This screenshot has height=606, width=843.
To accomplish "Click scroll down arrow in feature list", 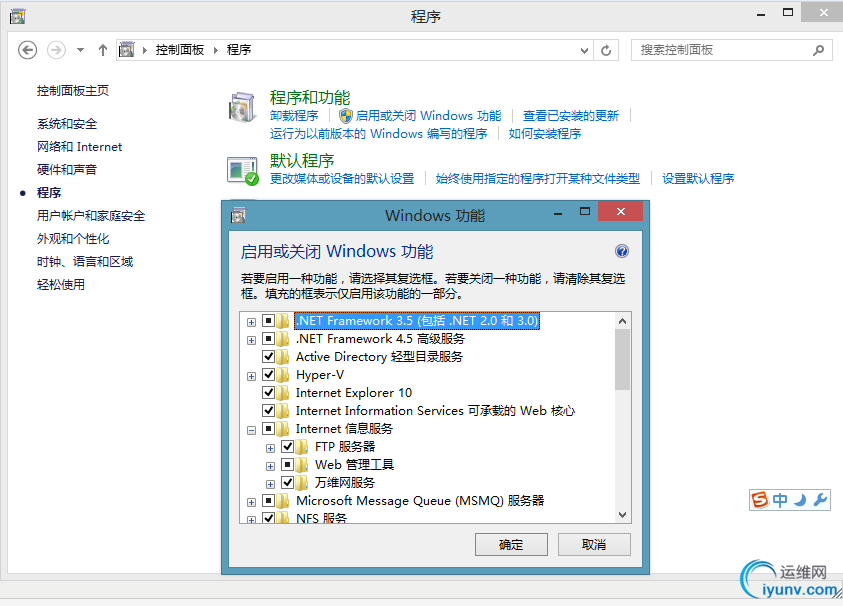I will tap(623, 515).
